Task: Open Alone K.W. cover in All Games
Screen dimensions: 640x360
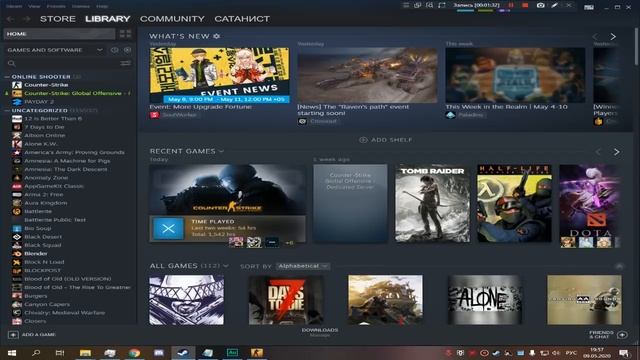Action: (485, 300)
